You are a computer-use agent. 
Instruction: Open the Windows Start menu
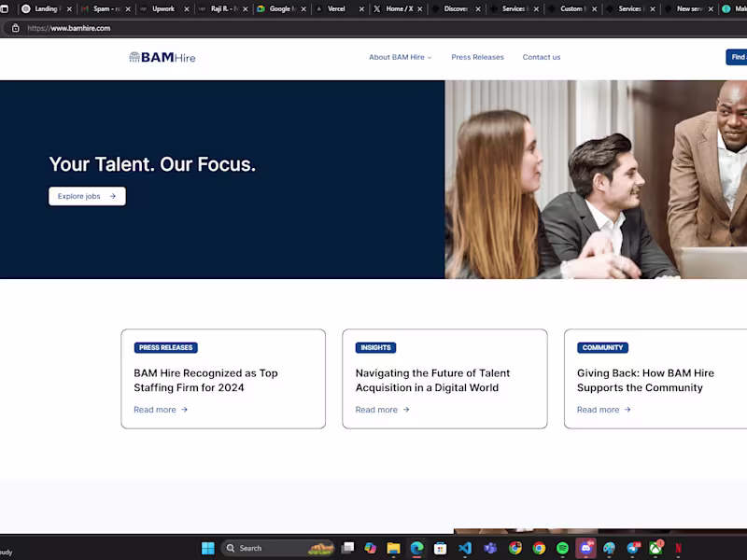tap(207, 548)
